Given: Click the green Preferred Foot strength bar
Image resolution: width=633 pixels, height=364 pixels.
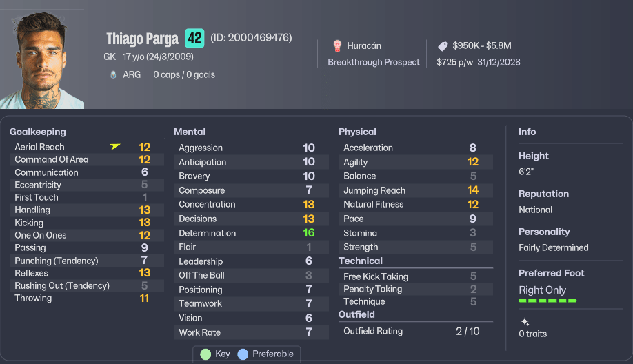Looking at the screenshot, I should pos(547,301).
